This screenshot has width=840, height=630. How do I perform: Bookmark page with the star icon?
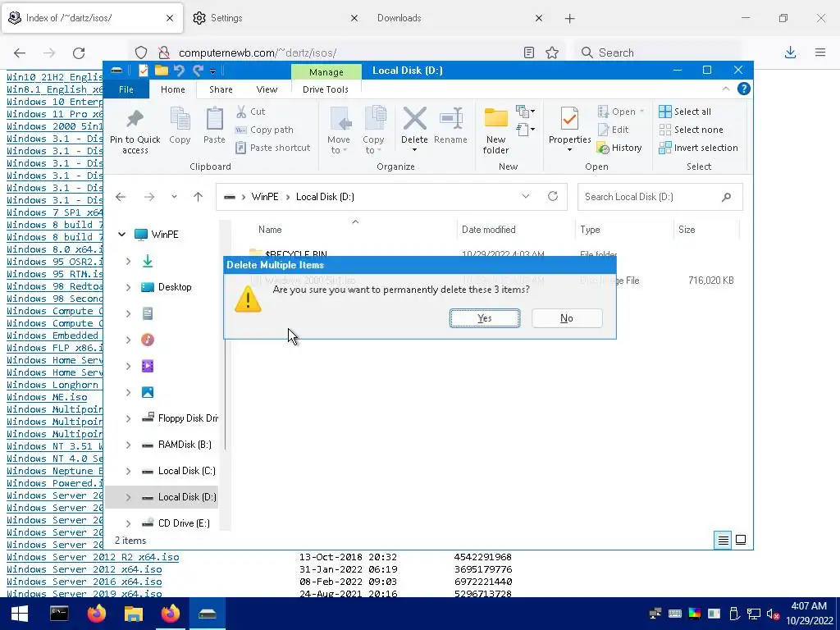[552, 52]
